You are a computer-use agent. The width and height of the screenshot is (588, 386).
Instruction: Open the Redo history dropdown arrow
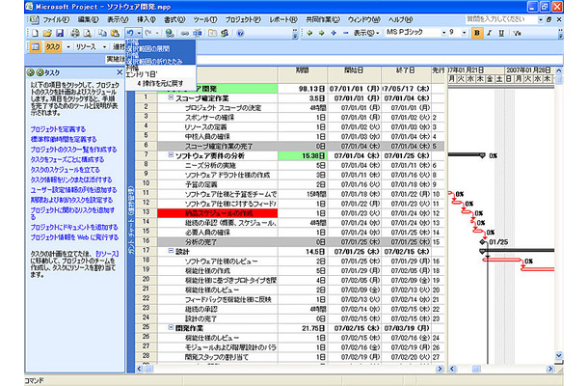[x=157, y=33]
